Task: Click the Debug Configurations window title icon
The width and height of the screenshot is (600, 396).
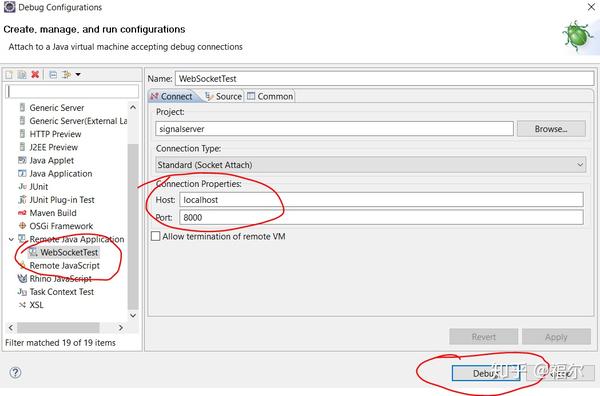Action: coord(9,7)
